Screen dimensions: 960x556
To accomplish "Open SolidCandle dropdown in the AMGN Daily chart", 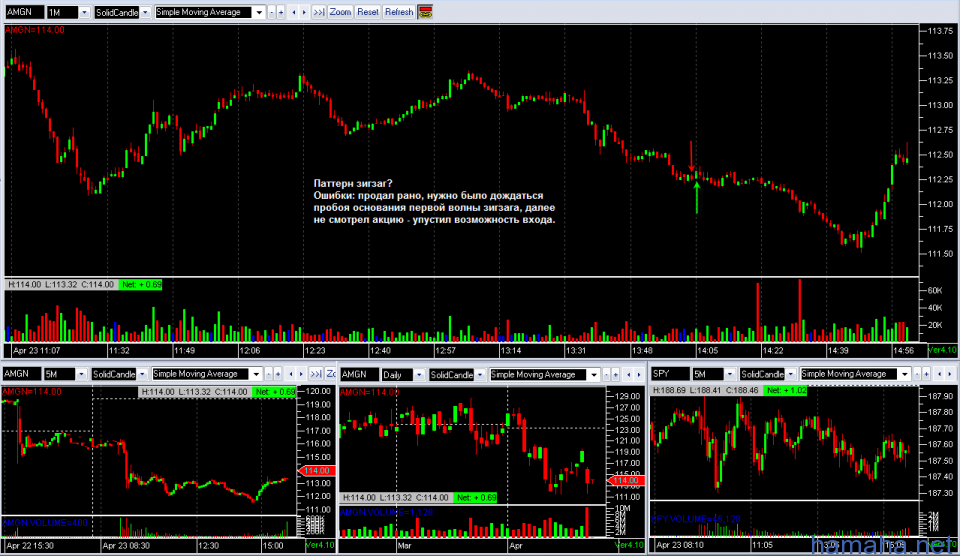I will (480, 375).
